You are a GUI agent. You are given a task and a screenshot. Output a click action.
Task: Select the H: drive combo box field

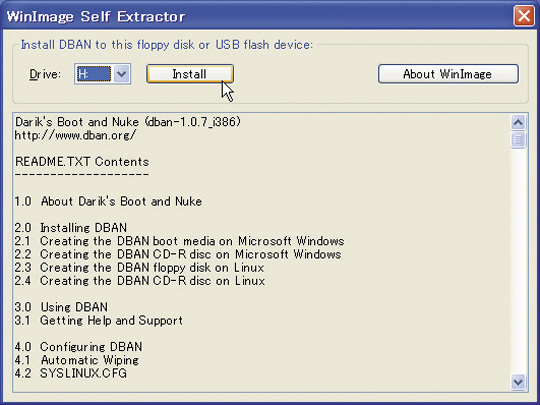point(102,74)
